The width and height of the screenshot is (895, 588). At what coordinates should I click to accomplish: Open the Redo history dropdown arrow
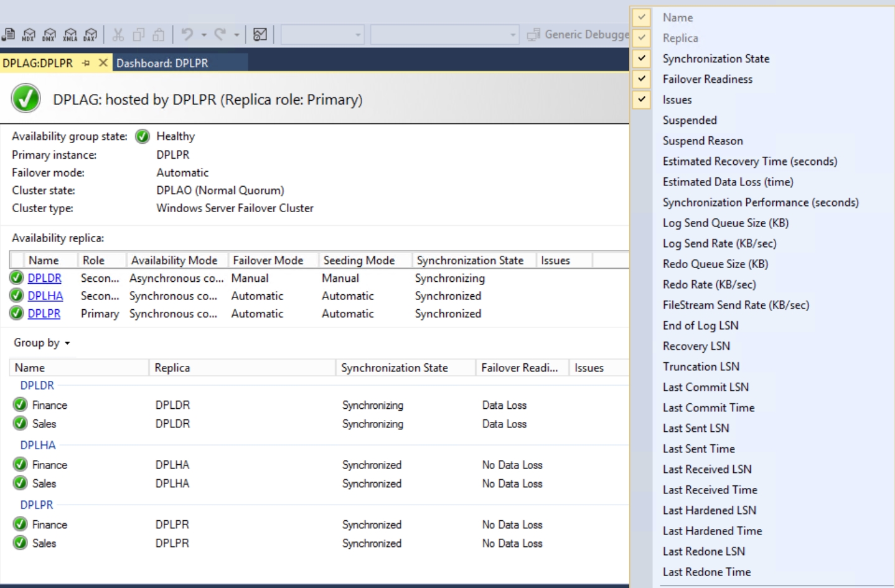coord(237,35)
